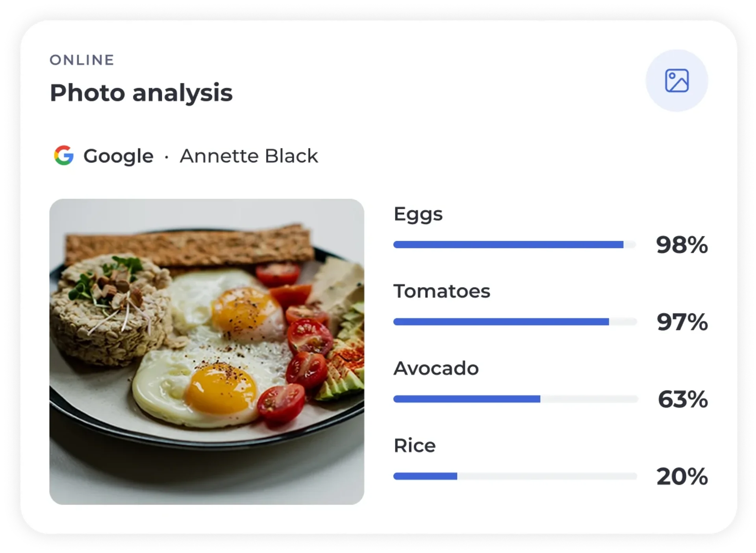Click the image icon in the round button
The image size is (756, 553).
[x=676, y=81]
